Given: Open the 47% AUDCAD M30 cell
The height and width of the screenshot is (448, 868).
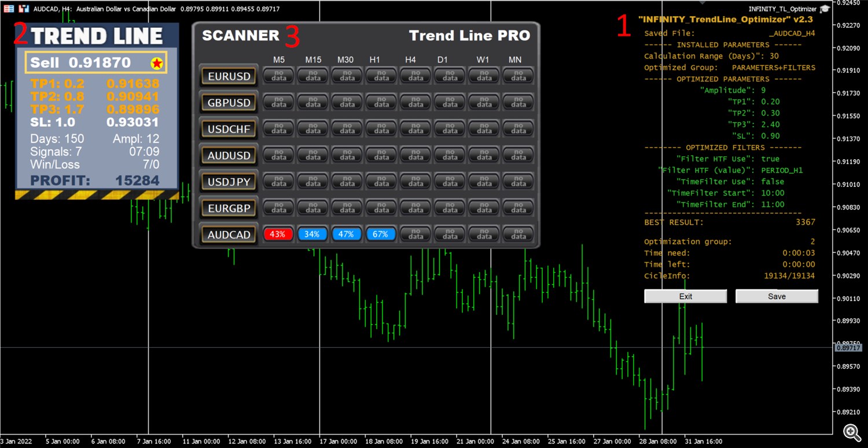Looking at the screenshot, I should (347, 234).
